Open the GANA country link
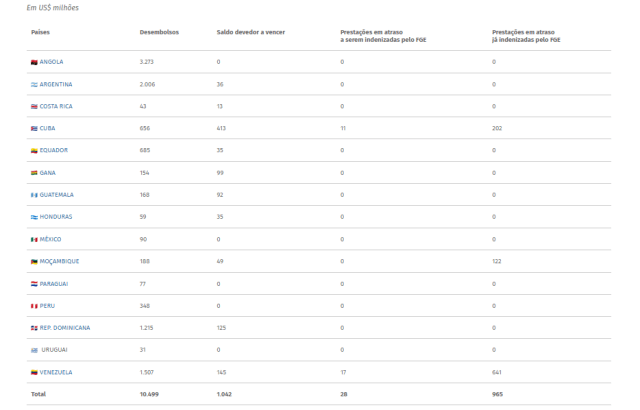The width and height of the screenshot is (640, 410). point(47,173)
